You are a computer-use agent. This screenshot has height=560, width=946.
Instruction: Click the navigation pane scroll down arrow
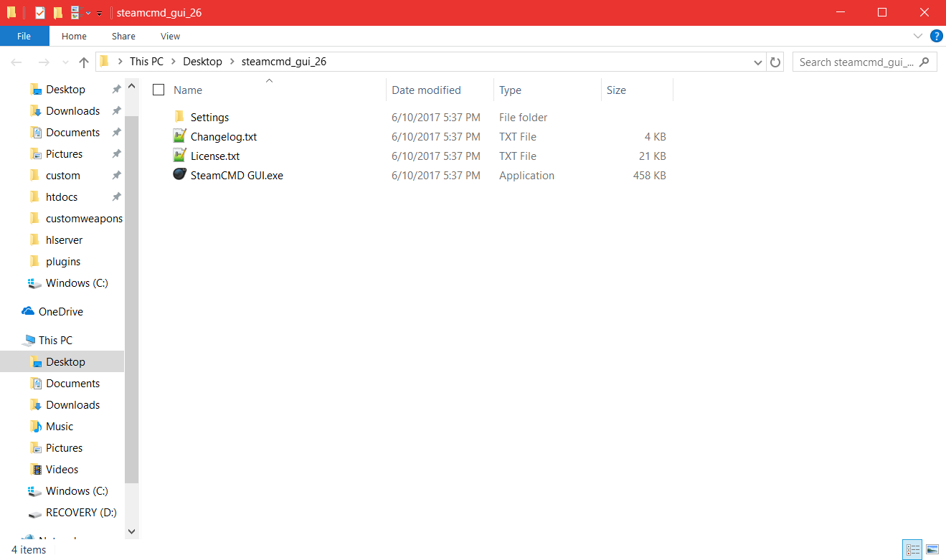coord(131,531)
